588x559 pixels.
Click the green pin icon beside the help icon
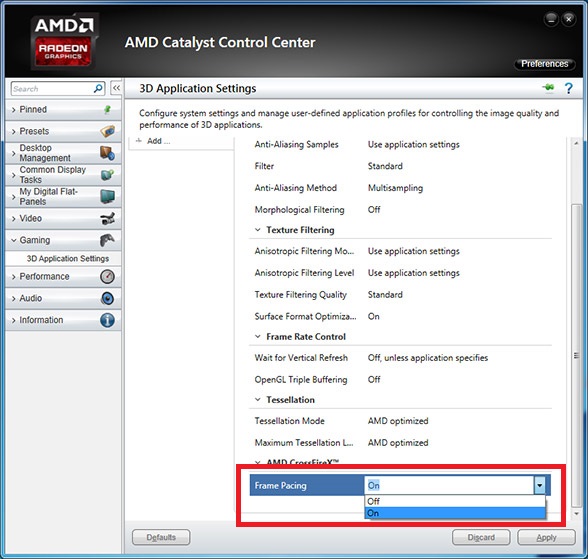coord(548,88)
